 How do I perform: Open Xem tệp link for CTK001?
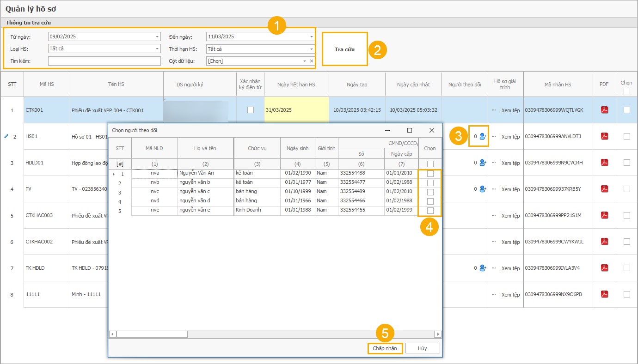coord(511,110)
